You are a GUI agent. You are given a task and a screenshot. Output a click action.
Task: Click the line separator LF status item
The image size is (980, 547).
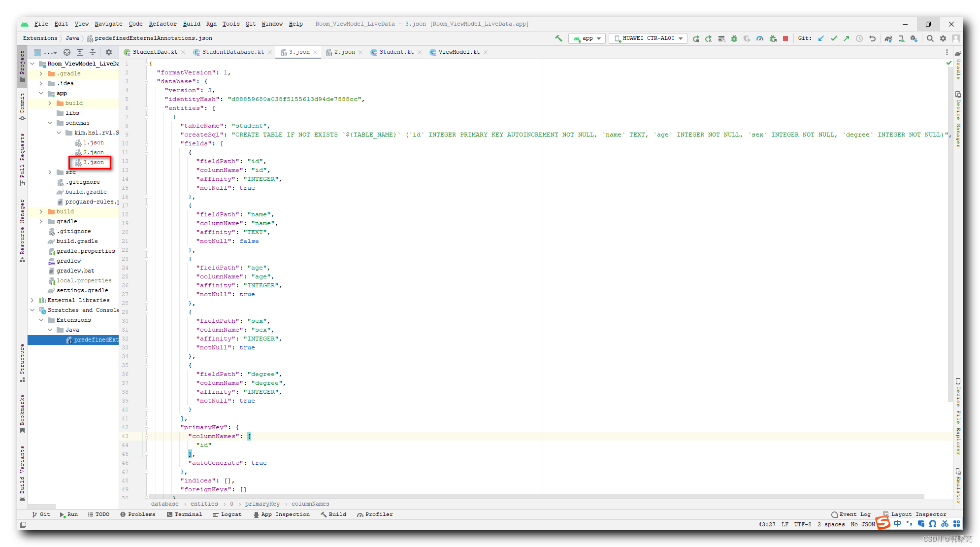tap(785, 524)
